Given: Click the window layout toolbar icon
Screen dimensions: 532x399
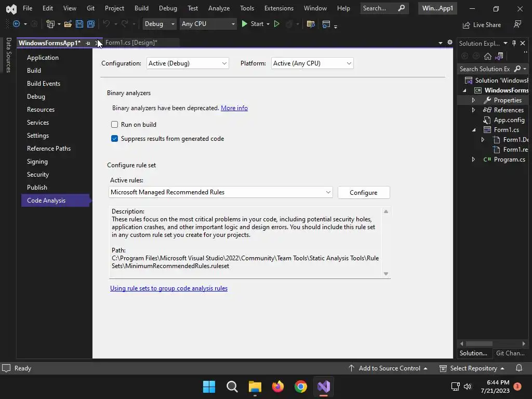Looking at the screenshot, I should coord(326,24).
